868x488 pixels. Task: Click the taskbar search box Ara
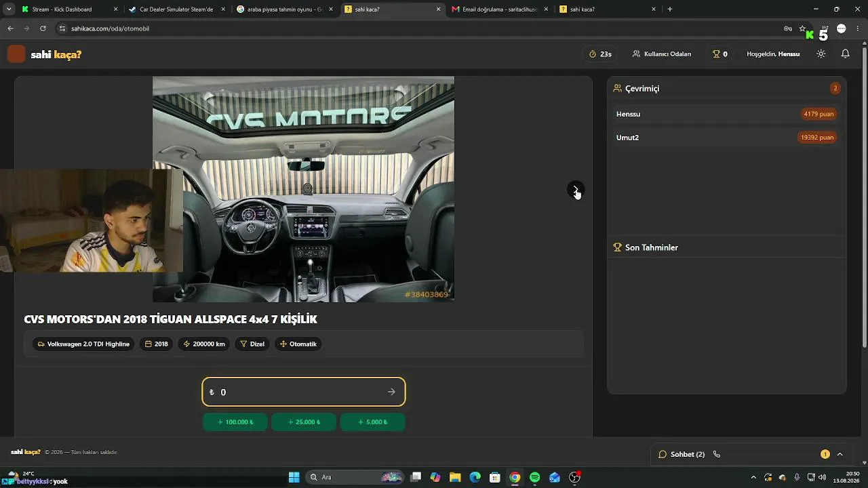(x=356, y=477)
